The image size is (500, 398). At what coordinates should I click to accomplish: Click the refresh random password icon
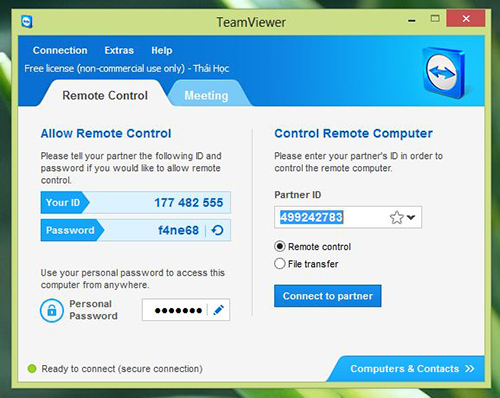tap(217, 230)
